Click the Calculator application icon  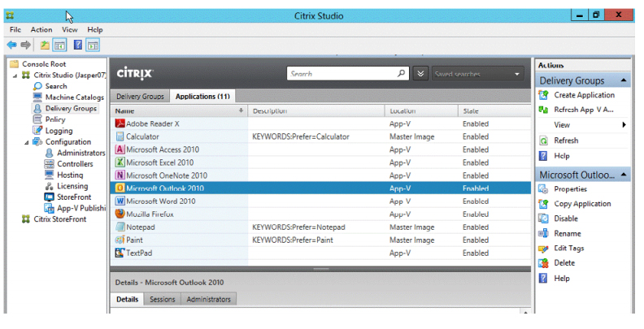120,136
